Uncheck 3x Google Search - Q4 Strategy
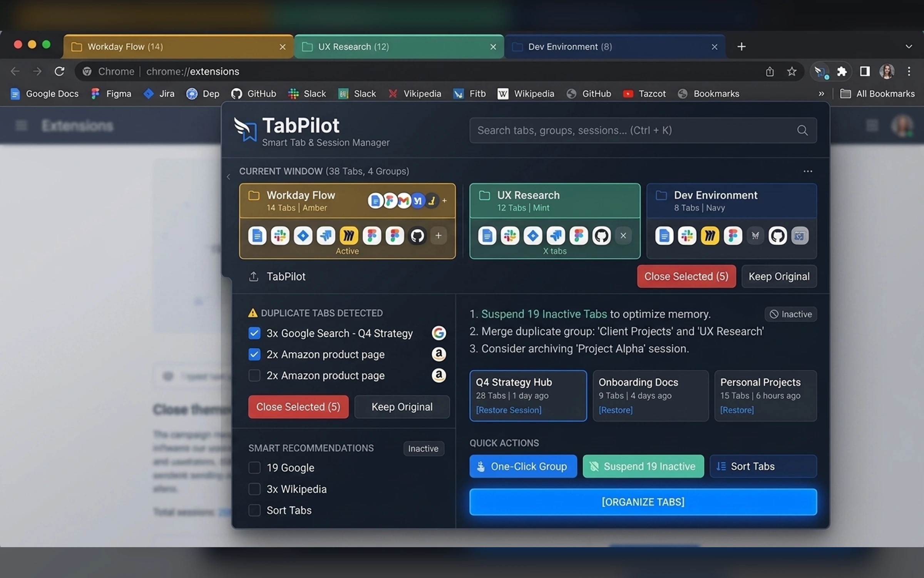924x578 pixels. point(254,333)
